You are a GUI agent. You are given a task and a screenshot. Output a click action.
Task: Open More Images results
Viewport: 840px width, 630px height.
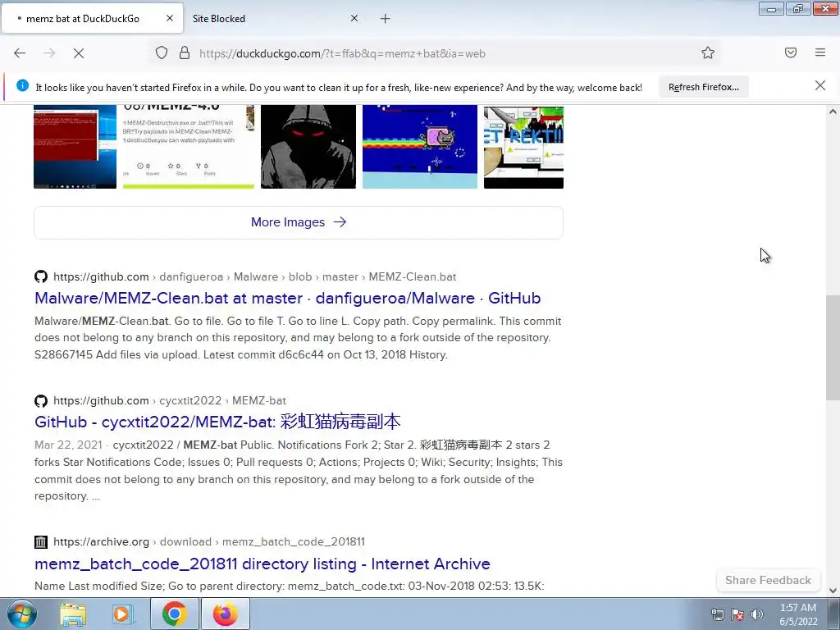click(299, 222)
